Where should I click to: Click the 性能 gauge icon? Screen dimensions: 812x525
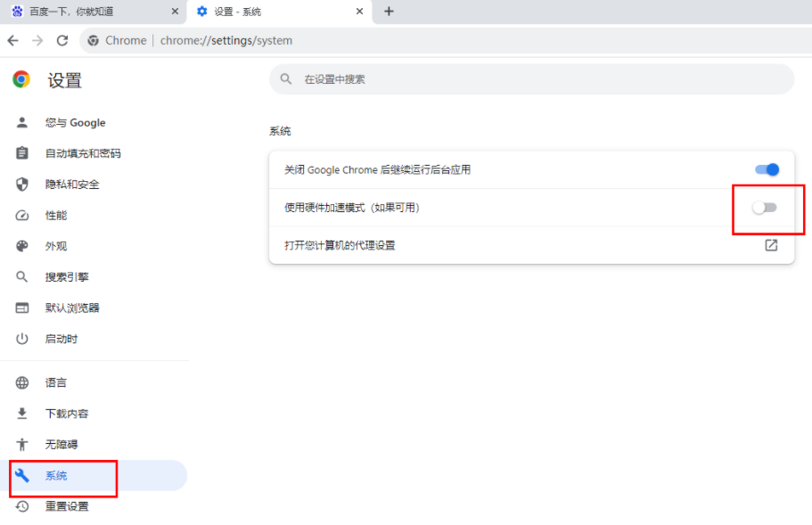click(21, 216)
